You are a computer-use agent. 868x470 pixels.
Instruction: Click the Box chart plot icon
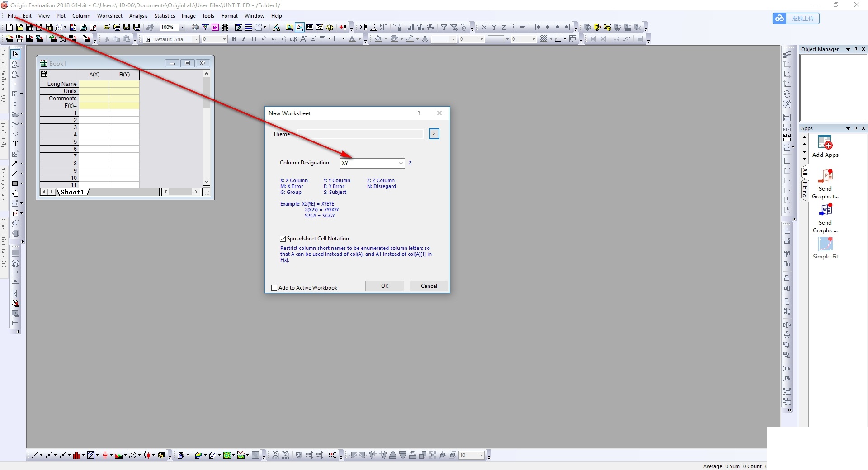[x=105, y=455]
